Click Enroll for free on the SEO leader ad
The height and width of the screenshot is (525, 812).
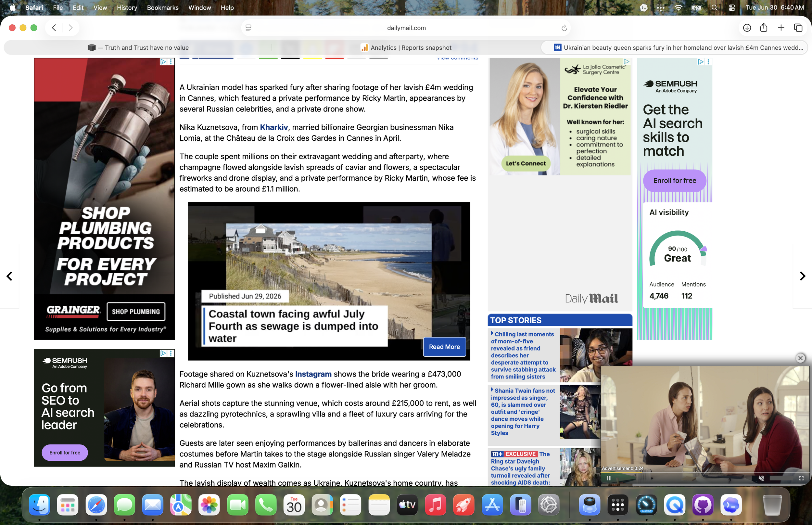click(65, 453)
